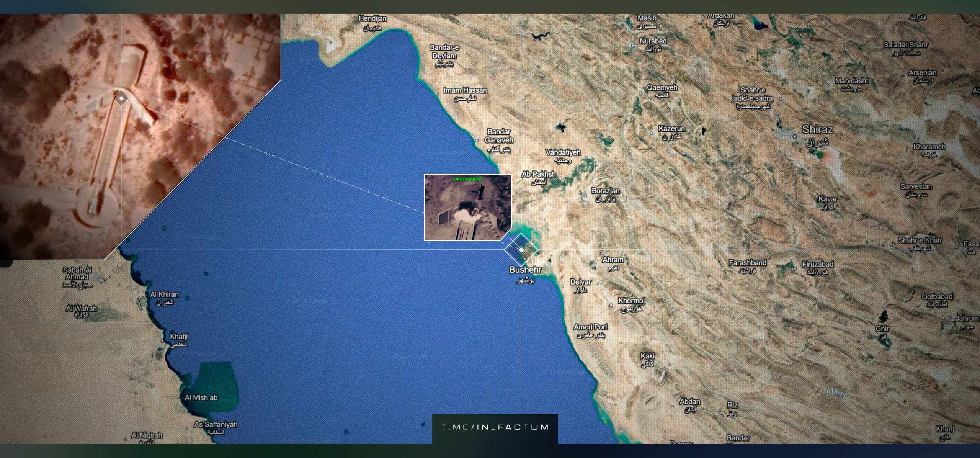Click the Borazjan city dot marker
This screenshot has height=458, width=980.
pyautogui.click(x=585, y=195)
